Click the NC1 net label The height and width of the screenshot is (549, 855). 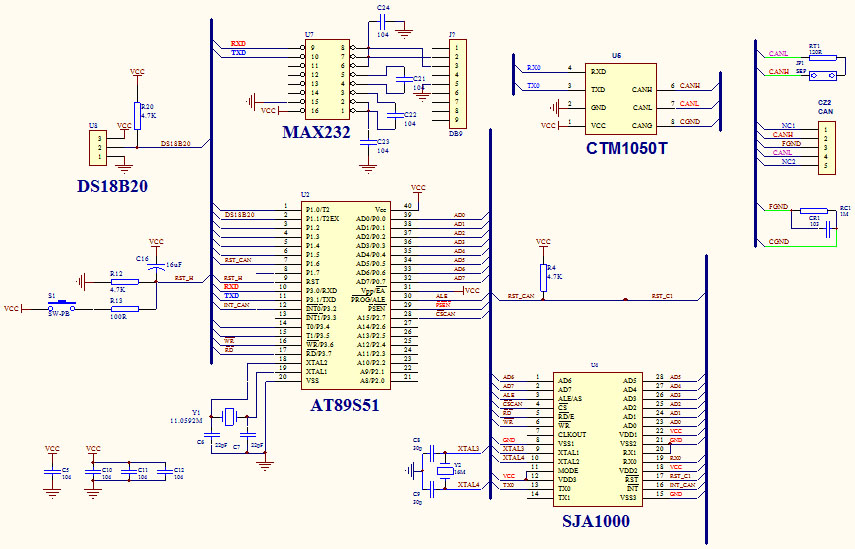[788, 125]
